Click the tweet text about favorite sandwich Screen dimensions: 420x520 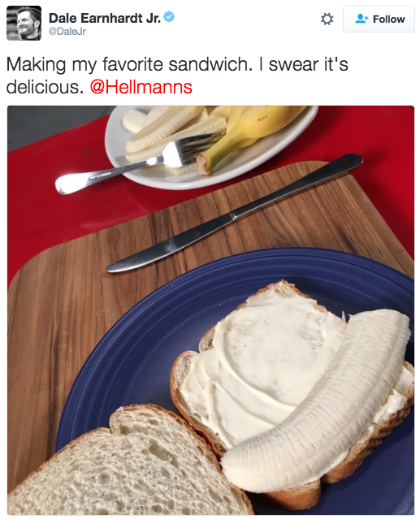point(177,76)
